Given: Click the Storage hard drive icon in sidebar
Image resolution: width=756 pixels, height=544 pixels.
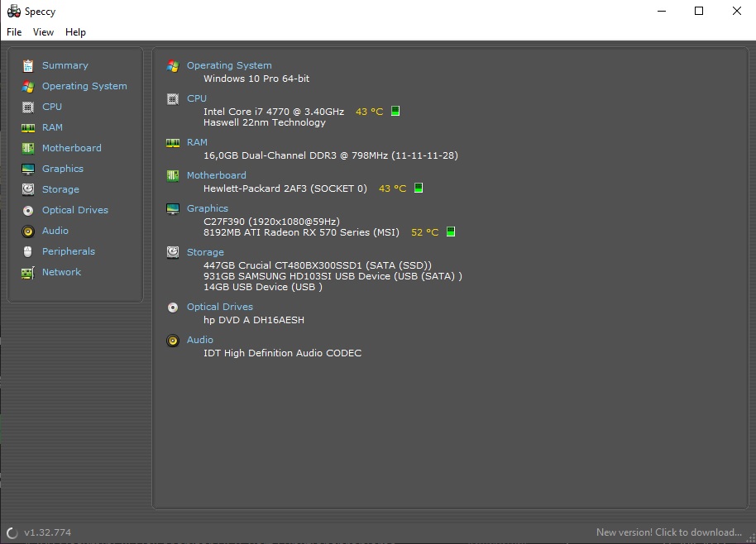Looking at the screenshot, I should pos(28,189).
